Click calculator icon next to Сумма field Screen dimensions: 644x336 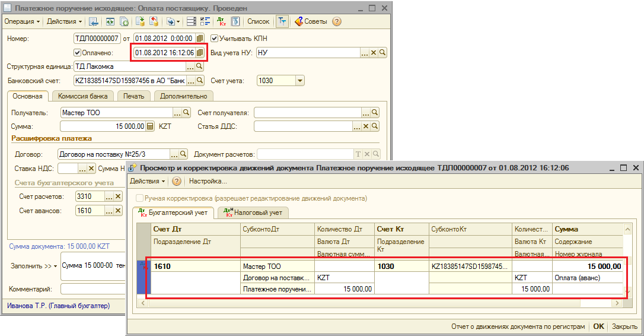pos(150,126)
